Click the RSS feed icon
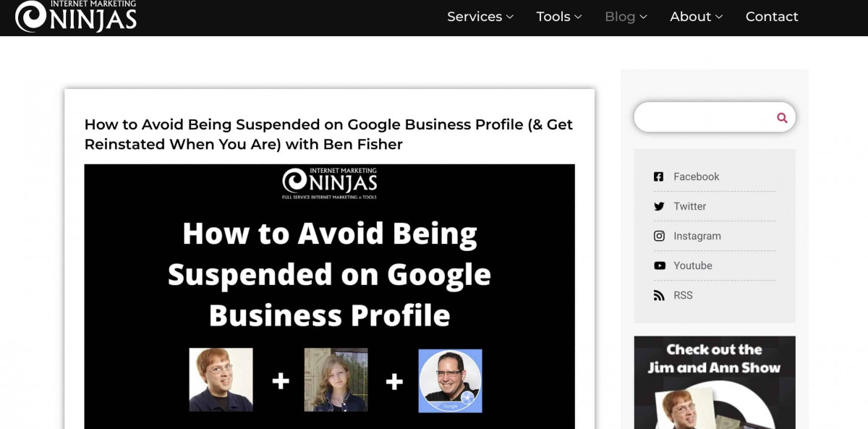This screenshot has height=429, width=868. coord(659,295)
